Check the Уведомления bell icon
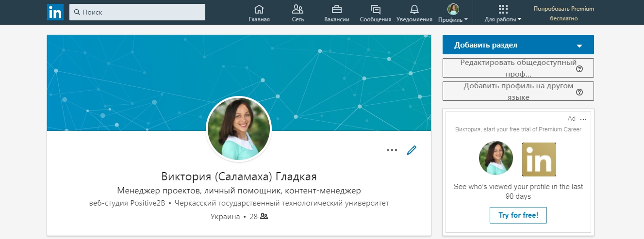 (x=414, y=9)
